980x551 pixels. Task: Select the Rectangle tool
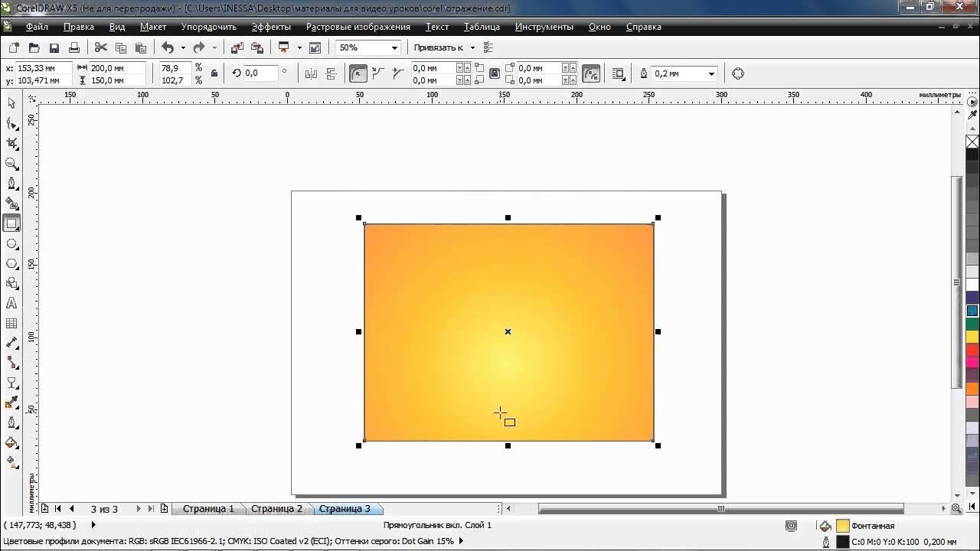[x=11, y=223]
